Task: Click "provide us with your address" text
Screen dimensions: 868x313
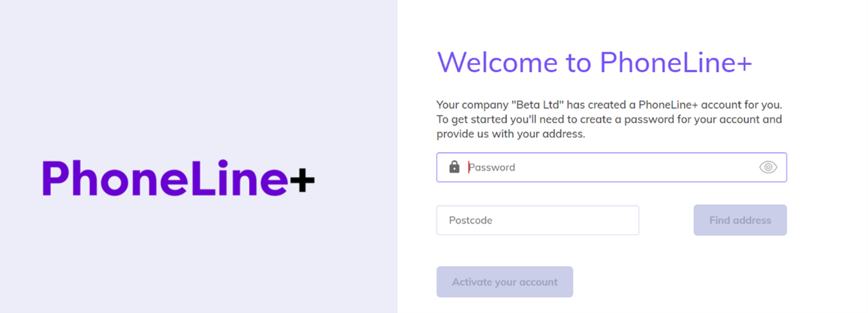Action: [x=510, y=134]
